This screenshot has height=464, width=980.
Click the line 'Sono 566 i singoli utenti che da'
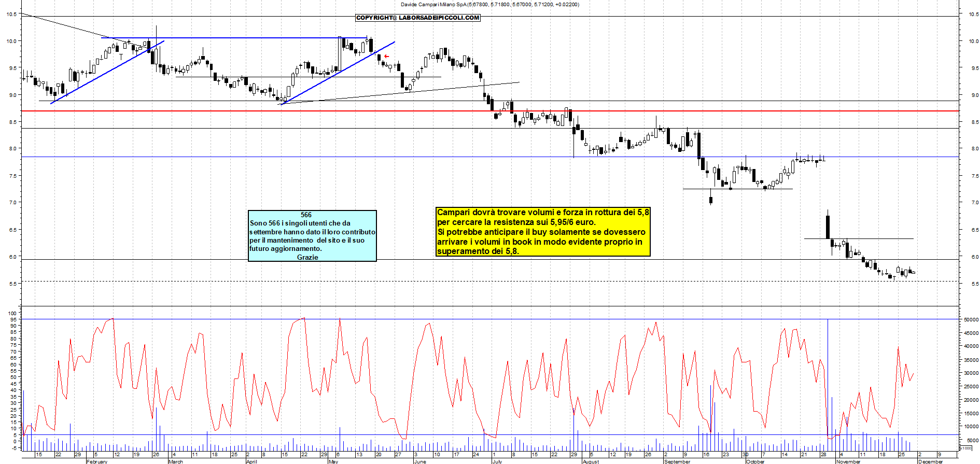tap(300, 223)
